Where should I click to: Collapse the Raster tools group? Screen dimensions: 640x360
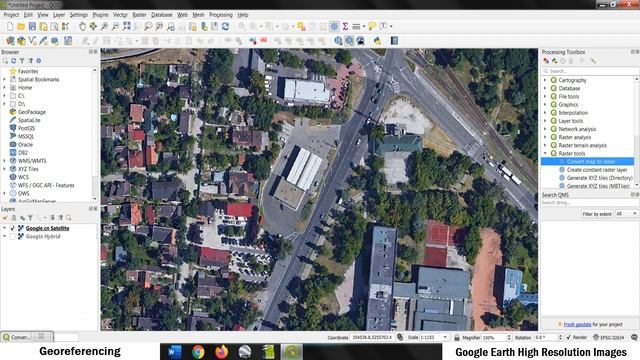click(x=545, y=153)
